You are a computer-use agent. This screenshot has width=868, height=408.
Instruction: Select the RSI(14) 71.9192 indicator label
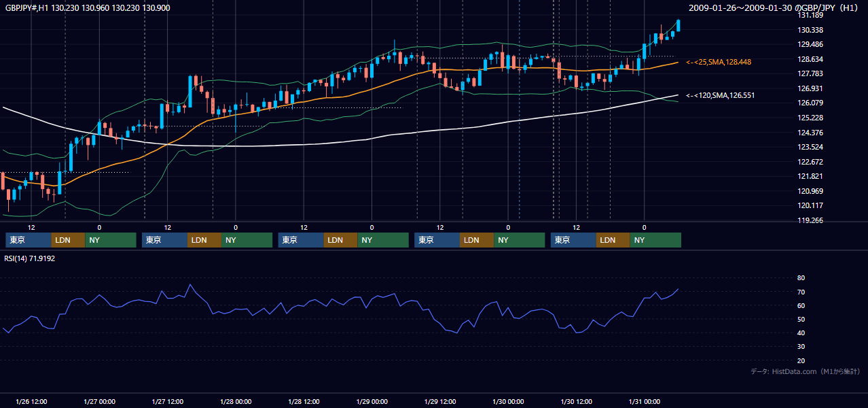29,258
